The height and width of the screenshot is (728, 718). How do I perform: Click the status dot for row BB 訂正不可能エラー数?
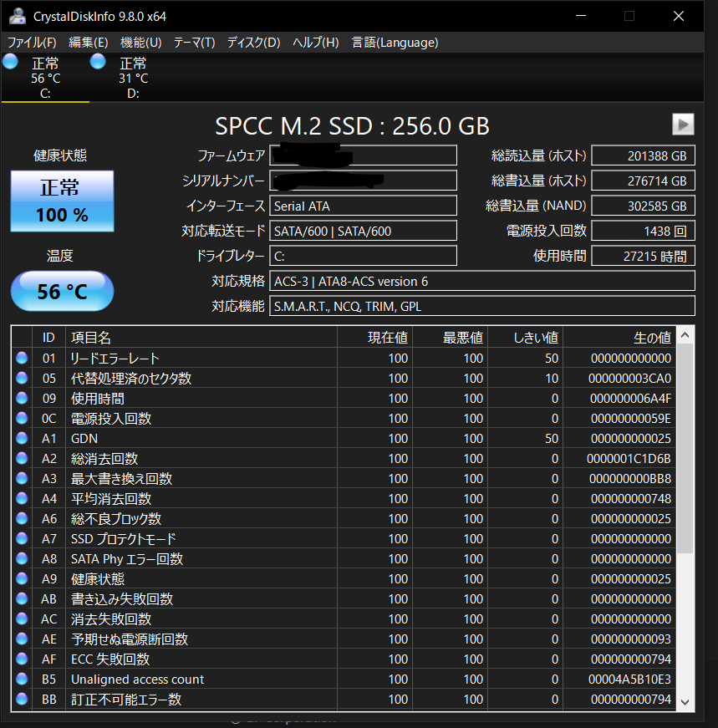(x=22, y=699)
